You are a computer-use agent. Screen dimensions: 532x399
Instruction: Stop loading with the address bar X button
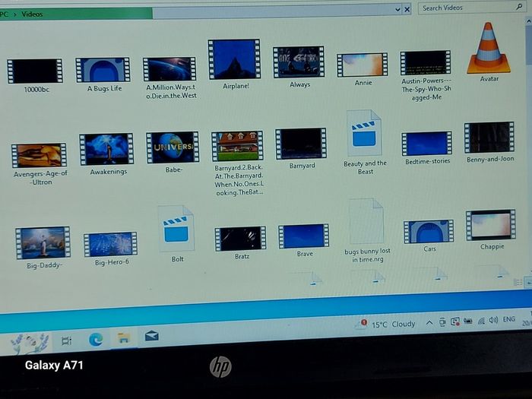click(x=407, y=9)
